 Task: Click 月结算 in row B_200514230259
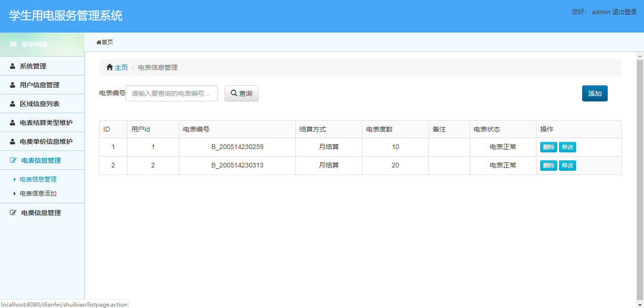tap(329, 147)
